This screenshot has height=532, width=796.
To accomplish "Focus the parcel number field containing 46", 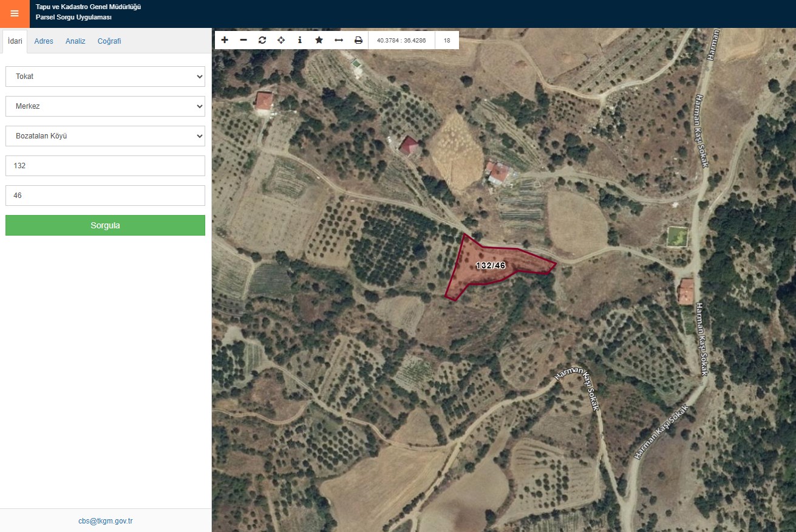I will tap(105, 196).
